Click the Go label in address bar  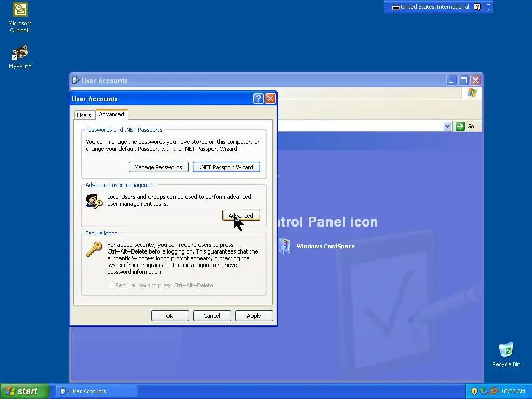pyautogui.click(x=471, y=126)
